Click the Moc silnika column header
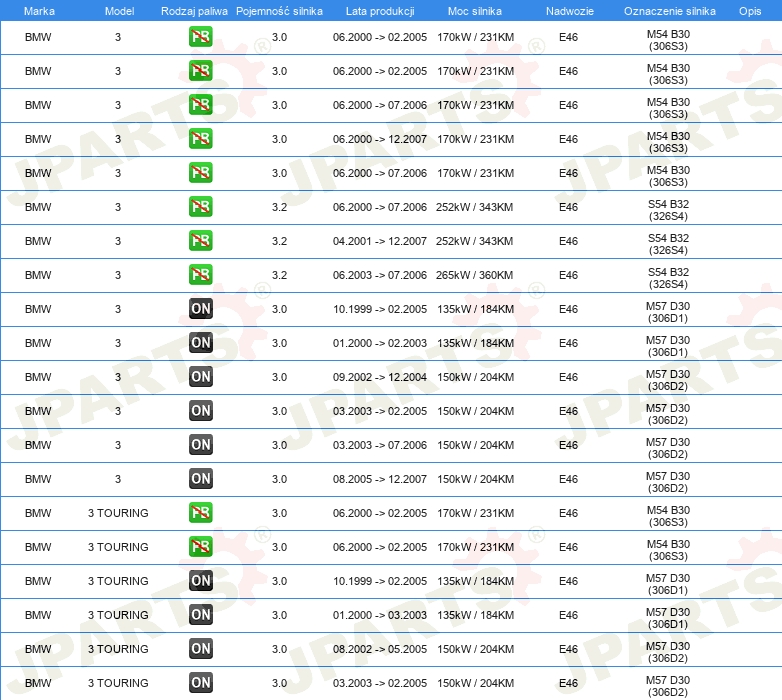The width and height of the screenshot is (782, 700). pos(475,11)
